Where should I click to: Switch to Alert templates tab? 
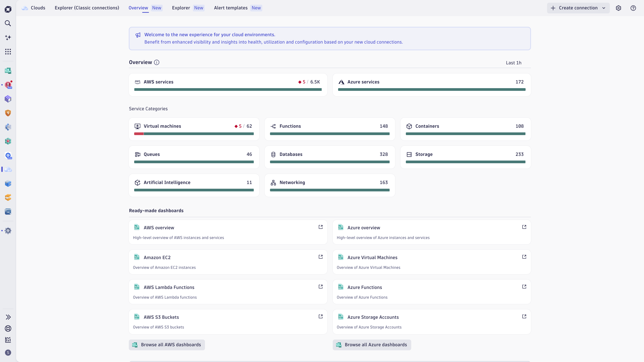click(x=230, y=8)
